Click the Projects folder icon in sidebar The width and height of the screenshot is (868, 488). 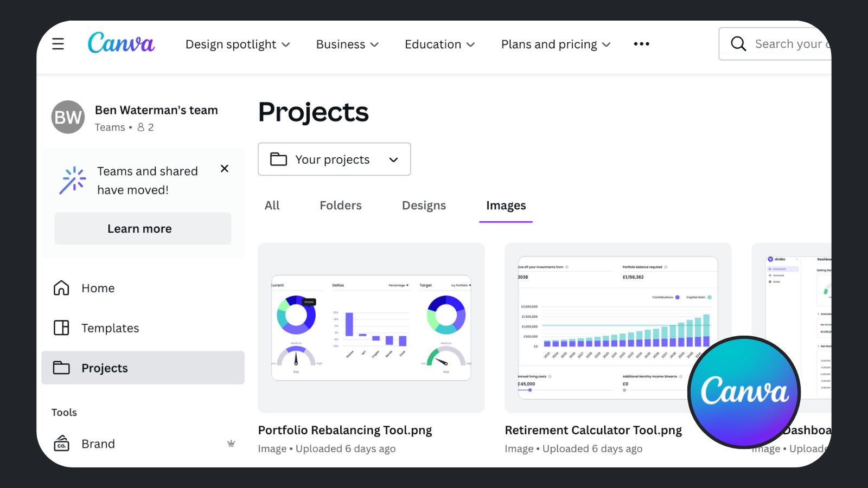pos(61,368)
